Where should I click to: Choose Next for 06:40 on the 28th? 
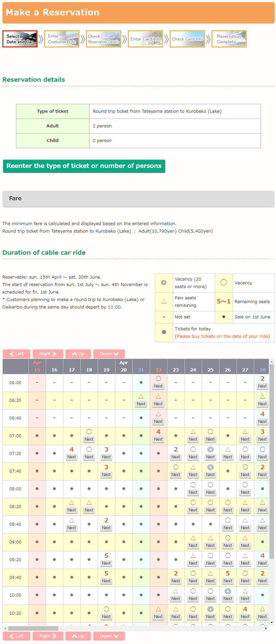click(x=263, y=422)
